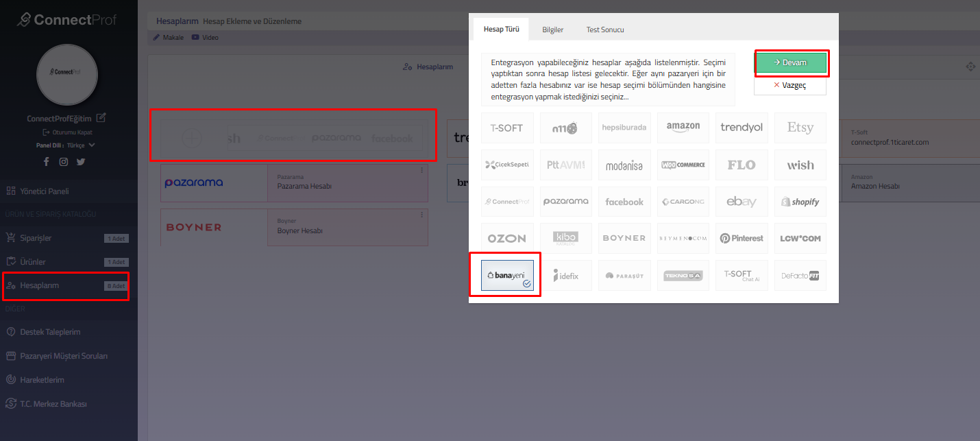
Task: Select the T-SOFT Chat AI tile
Action: [742, 275]
